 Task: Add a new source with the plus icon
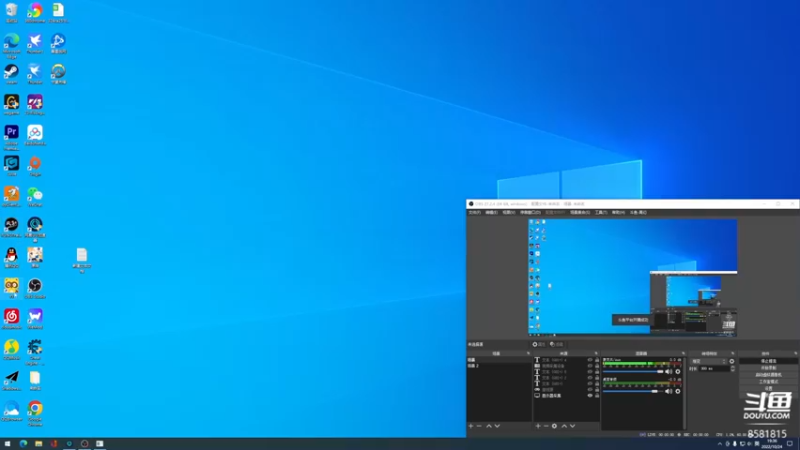[538, 426]
